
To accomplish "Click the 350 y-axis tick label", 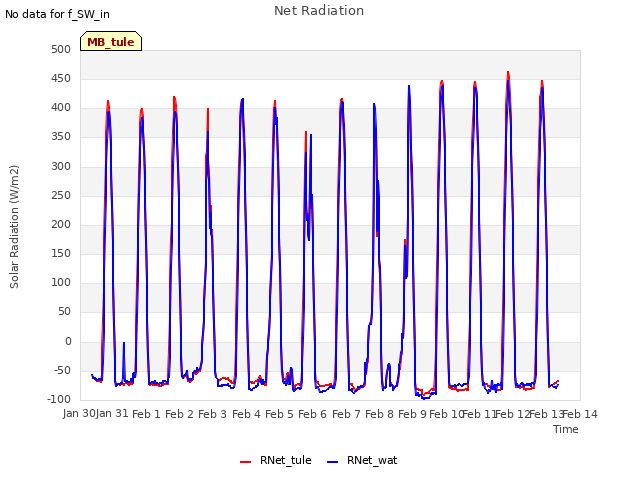I will (61, 137).
